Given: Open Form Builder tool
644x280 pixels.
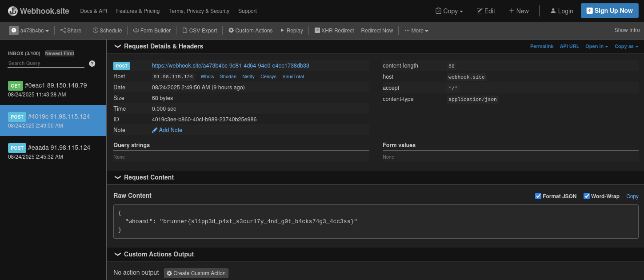Looking at the screenshot, I should [152, 31].
